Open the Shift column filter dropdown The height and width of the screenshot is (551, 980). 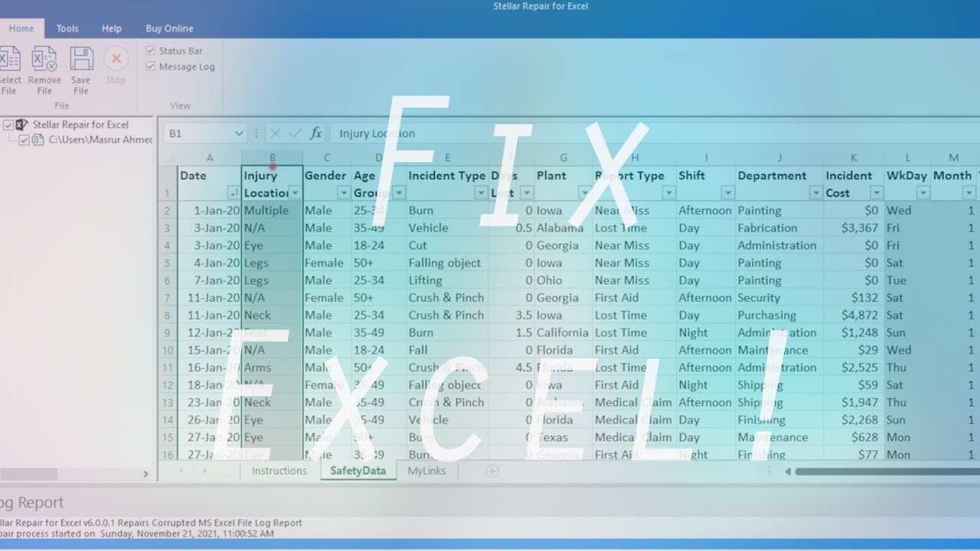point(728,193)
